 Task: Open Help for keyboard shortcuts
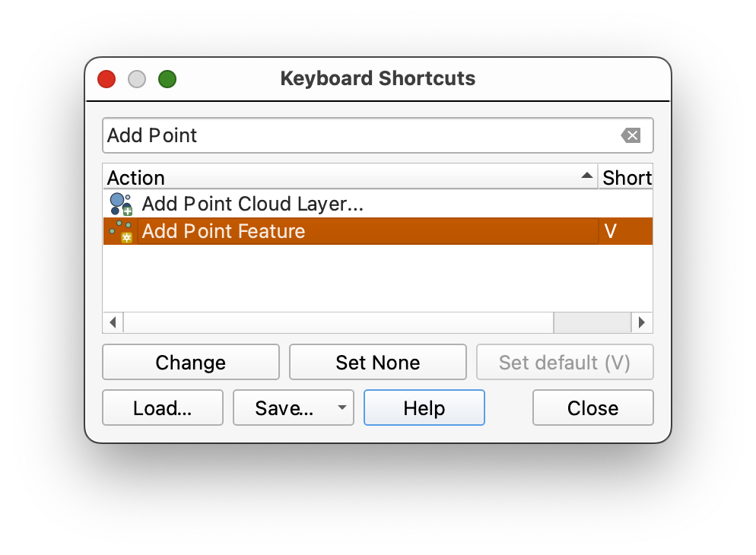(x=424, y=408)
